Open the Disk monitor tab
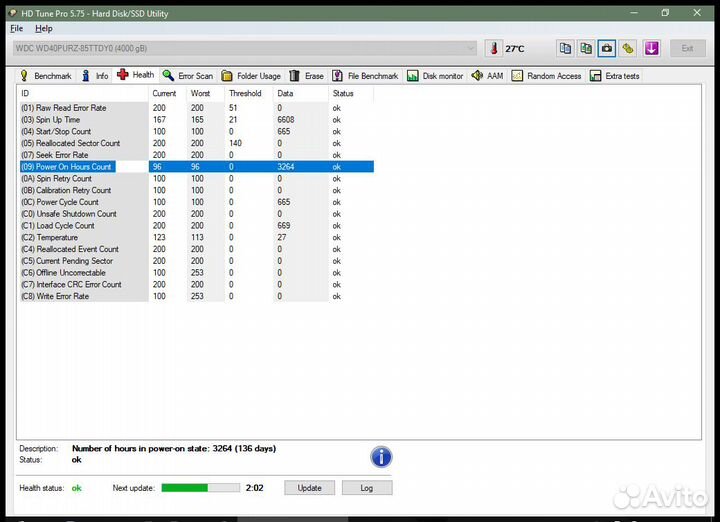This screenshot has height=522, width=720. 435,76
